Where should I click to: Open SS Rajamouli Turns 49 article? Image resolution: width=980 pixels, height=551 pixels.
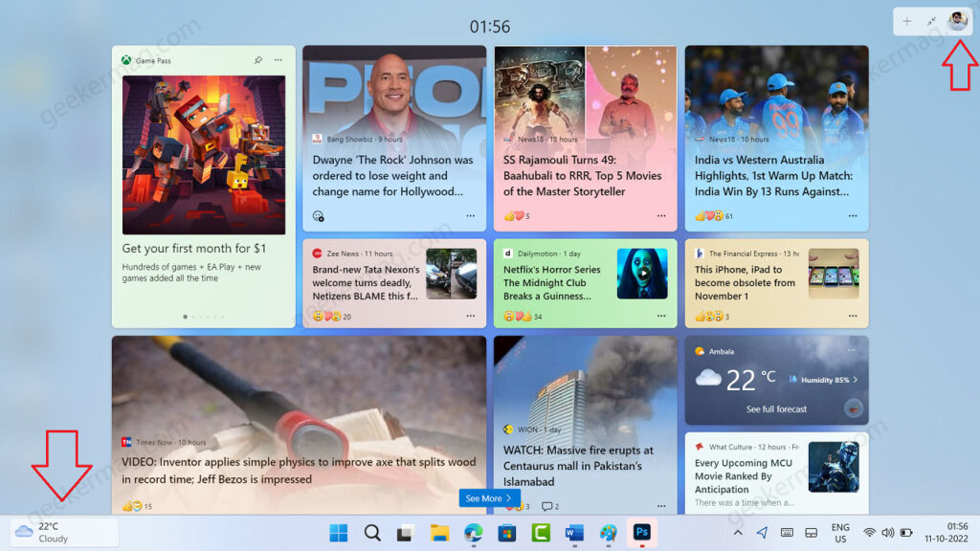582,176
